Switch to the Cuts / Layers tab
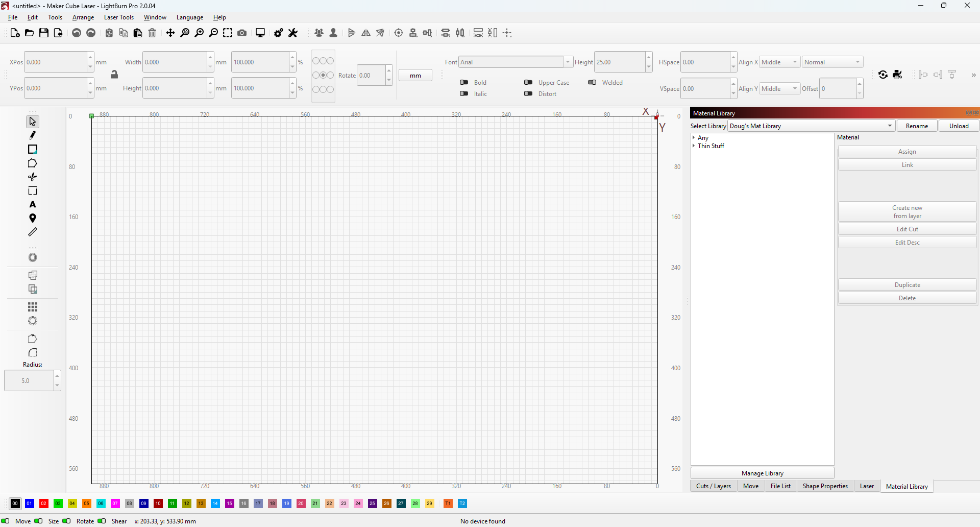This screenshot has width=980, height=527. point(714,486)
